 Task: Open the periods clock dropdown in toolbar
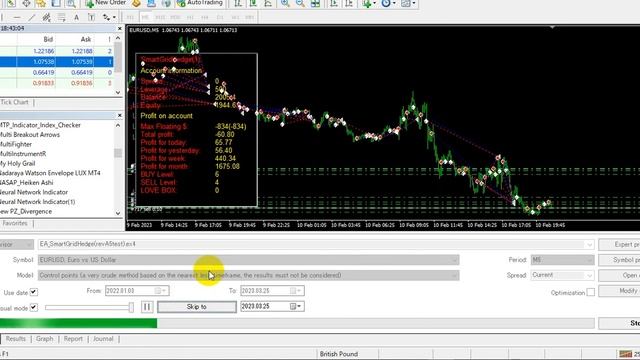(394, 4)
